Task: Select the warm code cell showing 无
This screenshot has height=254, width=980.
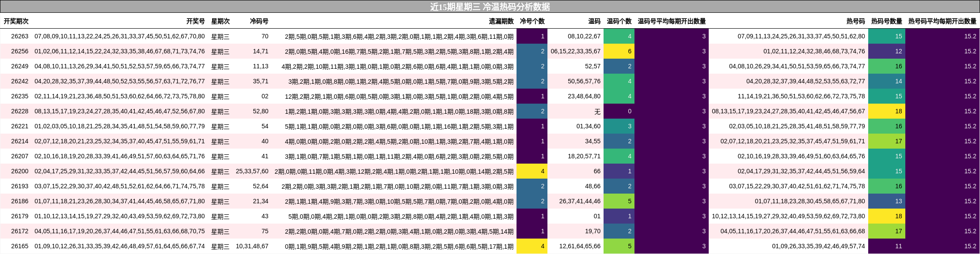Action: [x=597, y=111]
